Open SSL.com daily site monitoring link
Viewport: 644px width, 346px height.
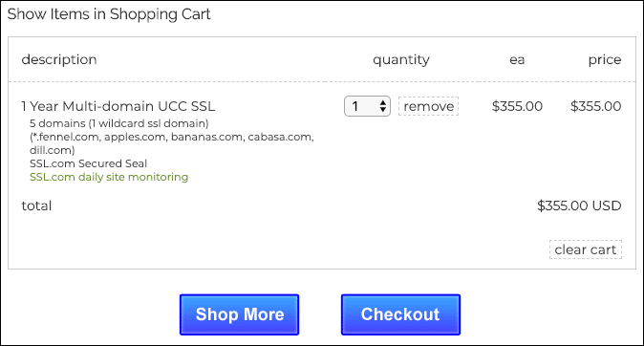pos(109,177)
